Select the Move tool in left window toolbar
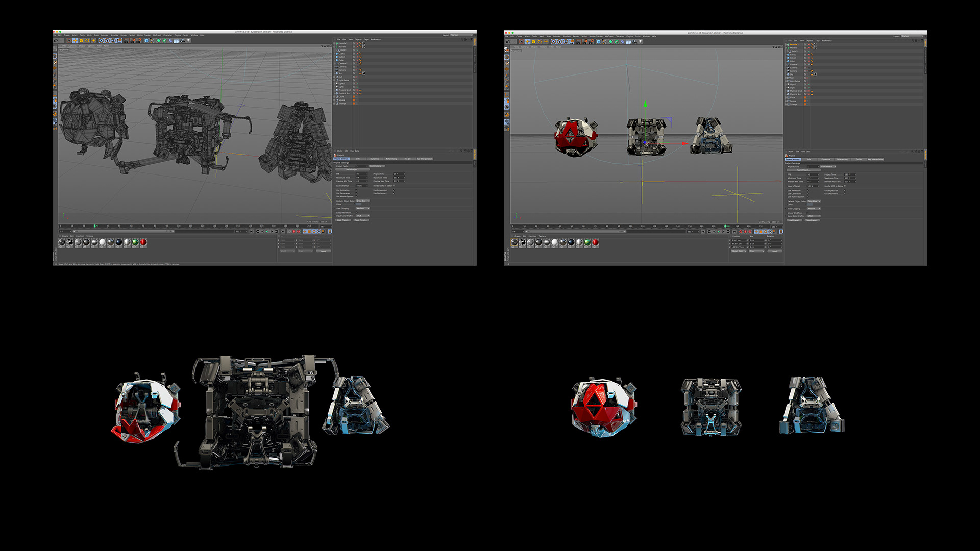Screen dimensions: 980x551 (75, 41)
